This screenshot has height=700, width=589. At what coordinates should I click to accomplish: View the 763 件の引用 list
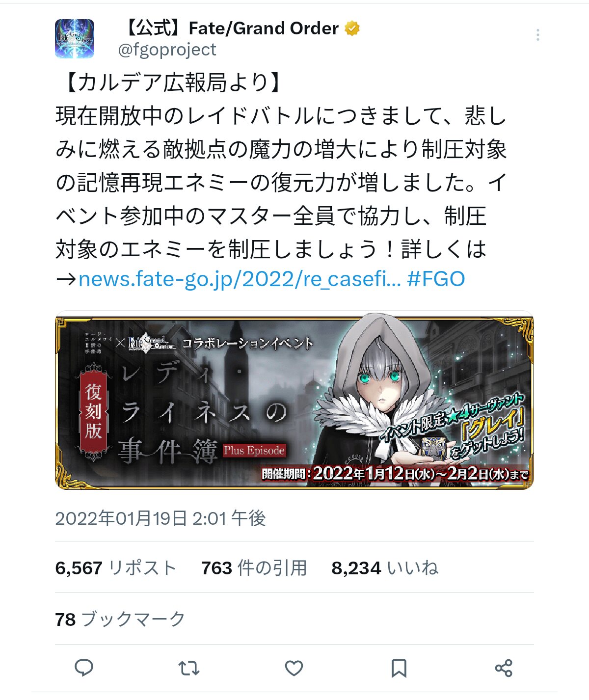254,568
